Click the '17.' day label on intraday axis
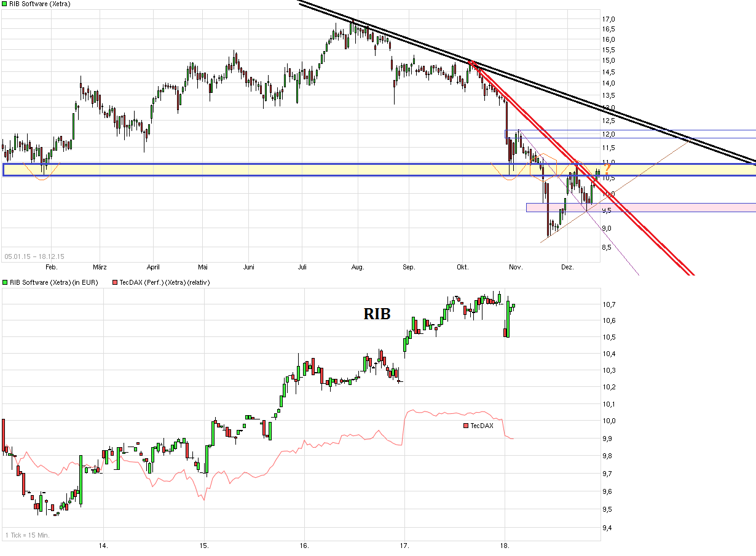The image size is (756, 556). pyautogui.click(x=405, y=546)
